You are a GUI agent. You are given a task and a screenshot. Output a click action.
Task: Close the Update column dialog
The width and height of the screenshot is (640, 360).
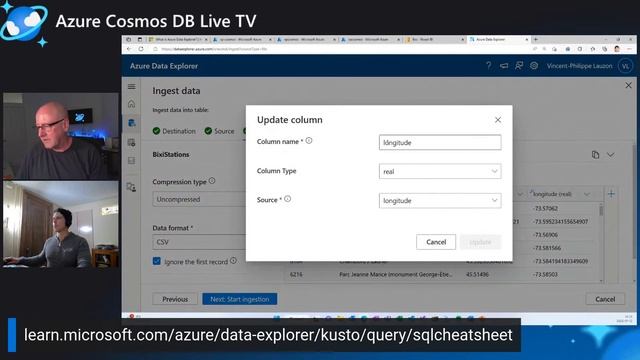(498, 120)
